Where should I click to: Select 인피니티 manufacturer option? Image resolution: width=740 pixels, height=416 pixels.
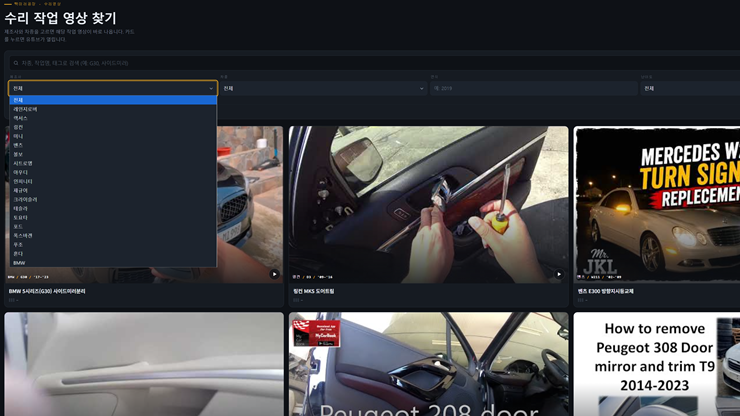[x=113, y=181]
